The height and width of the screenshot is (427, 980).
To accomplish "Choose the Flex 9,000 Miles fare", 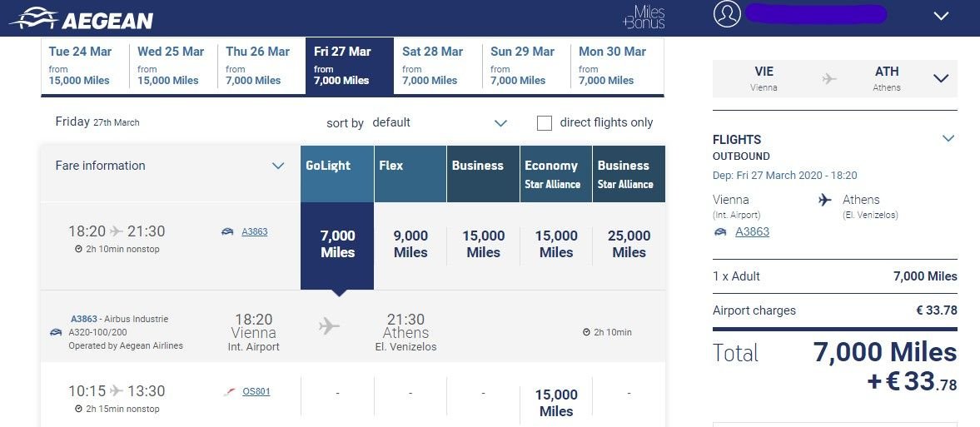I will (410, 245).
